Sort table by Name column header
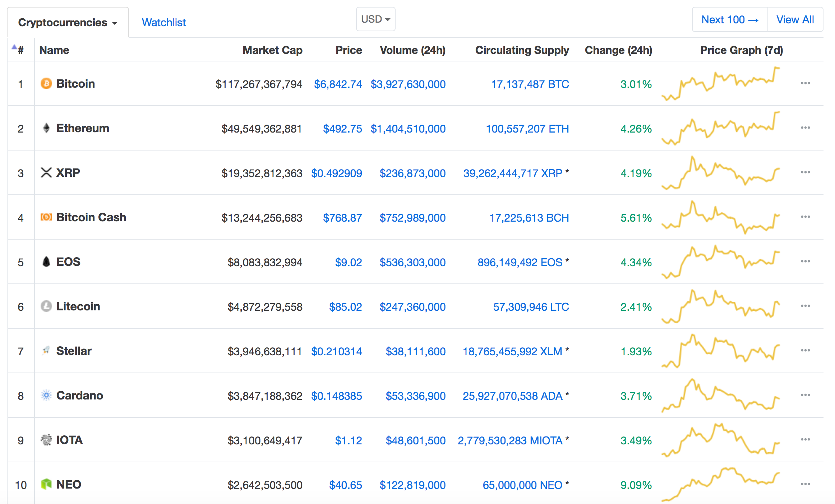 [x=54, y=50]
